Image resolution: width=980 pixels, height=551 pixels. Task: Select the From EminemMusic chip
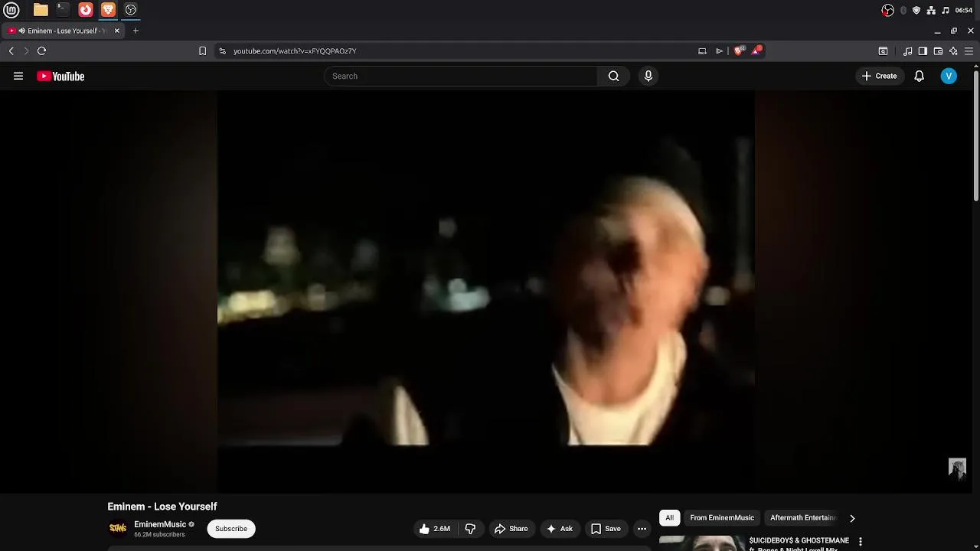[722, 518]
